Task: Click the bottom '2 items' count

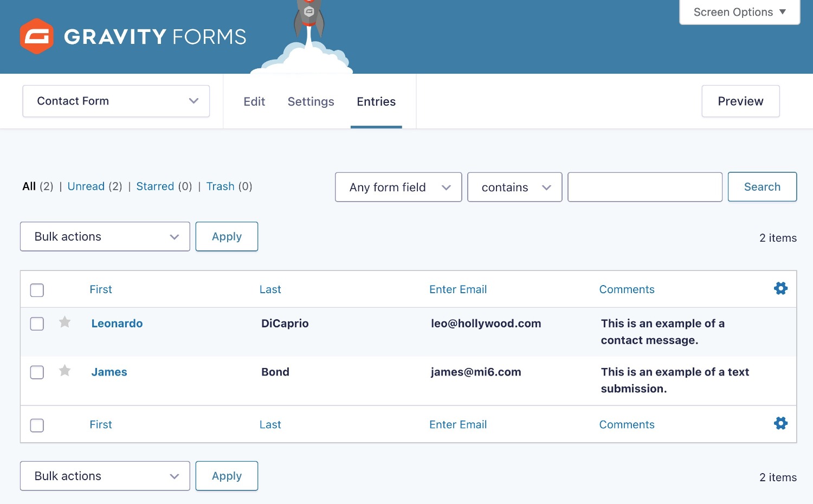Action: click(x=778, y=477)
